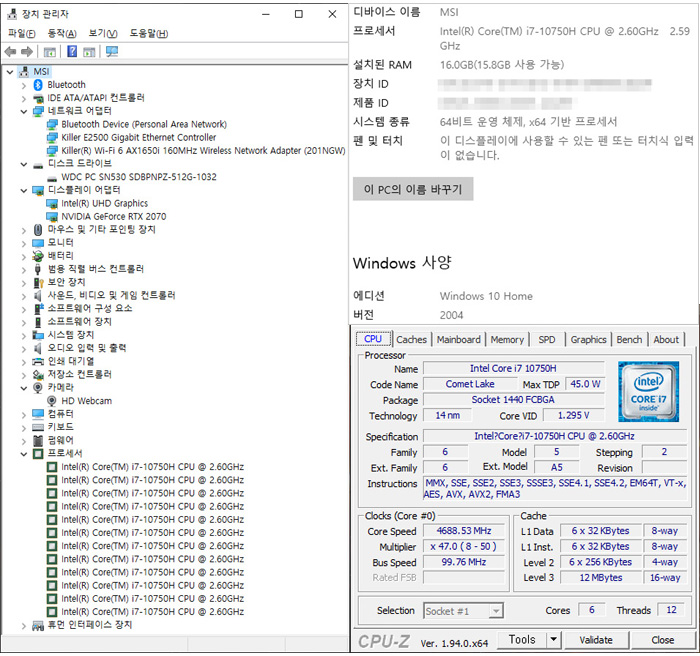Viewport: 700px width, 656px height.
Task: Select Killer(R) Wi-Fi 6 AX1650i adapter row
Action: click(x=196, y=150)
